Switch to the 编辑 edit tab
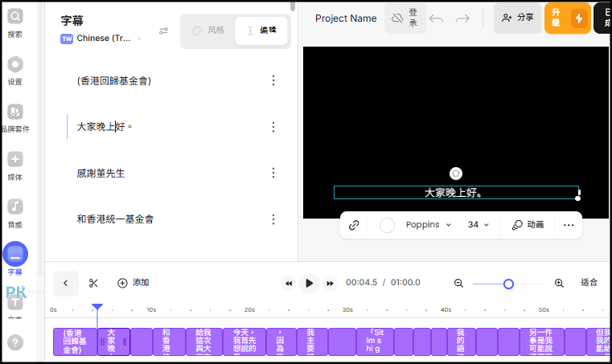612x364 pixels. [x=261, y=31]
